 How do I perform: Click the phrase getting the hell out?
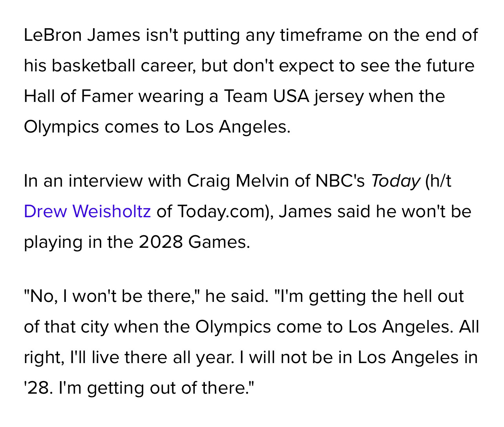click(386, 296)
